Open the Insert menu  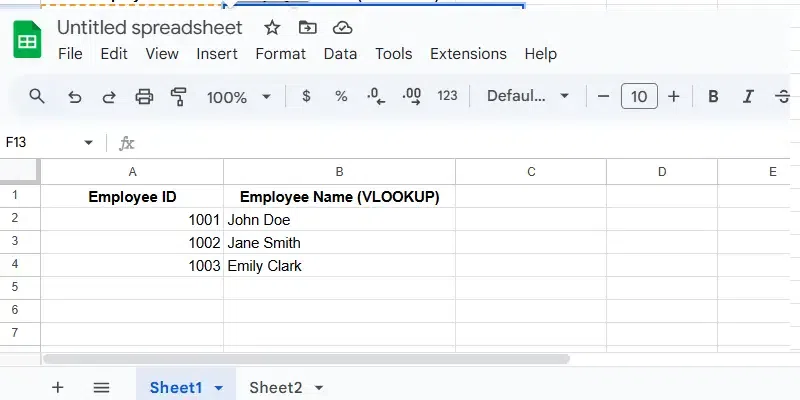click(217, 54)
